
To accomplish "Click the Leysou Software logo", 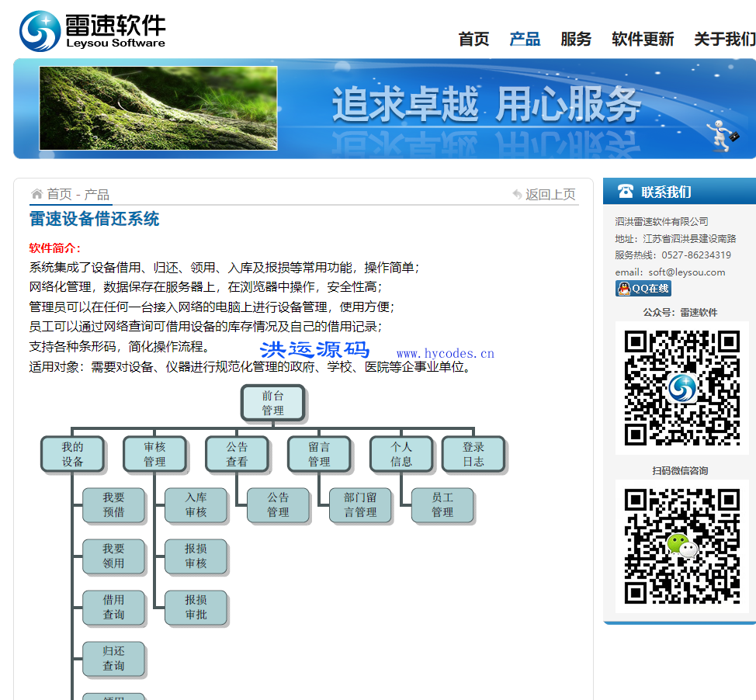I will [92, 31].
